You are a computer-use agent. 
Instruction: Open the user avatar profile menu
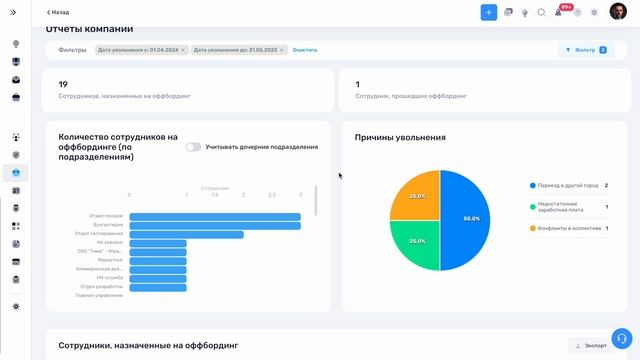click(618, 11)
